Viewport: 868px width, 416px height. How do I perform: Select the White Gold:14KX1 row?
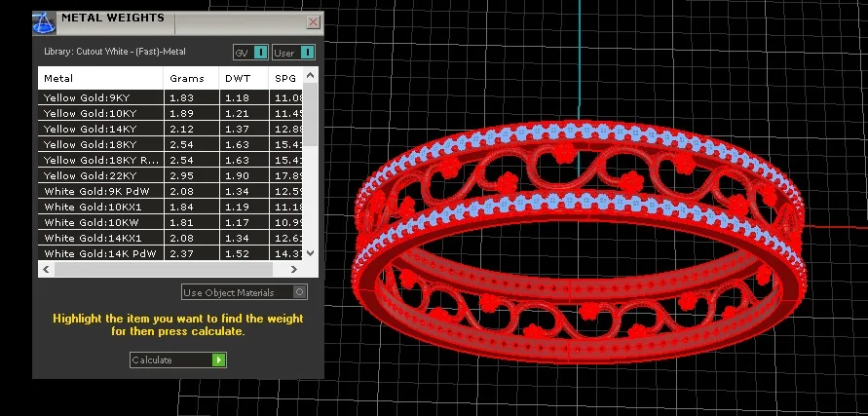[x=170, y=238]
